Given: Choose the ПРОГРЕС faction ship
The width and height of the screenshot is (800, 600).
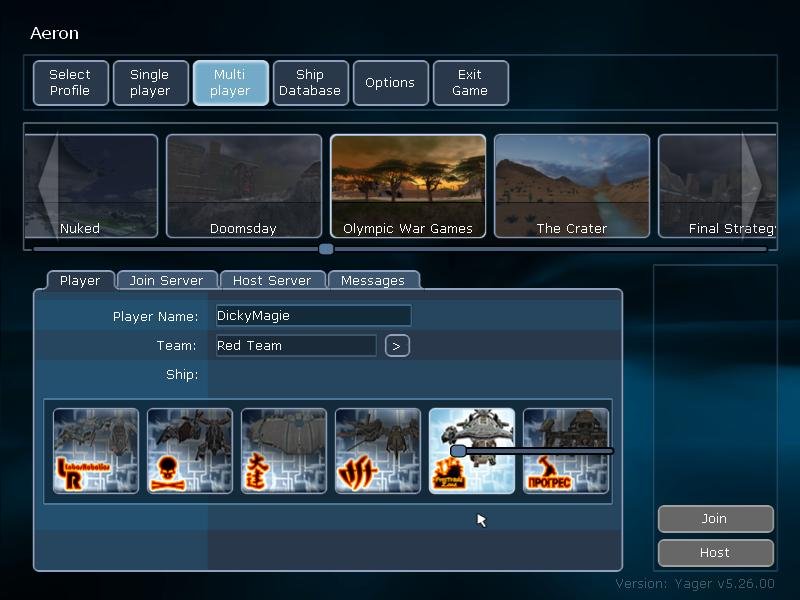Looking at the screenshot, I should 566,451.
